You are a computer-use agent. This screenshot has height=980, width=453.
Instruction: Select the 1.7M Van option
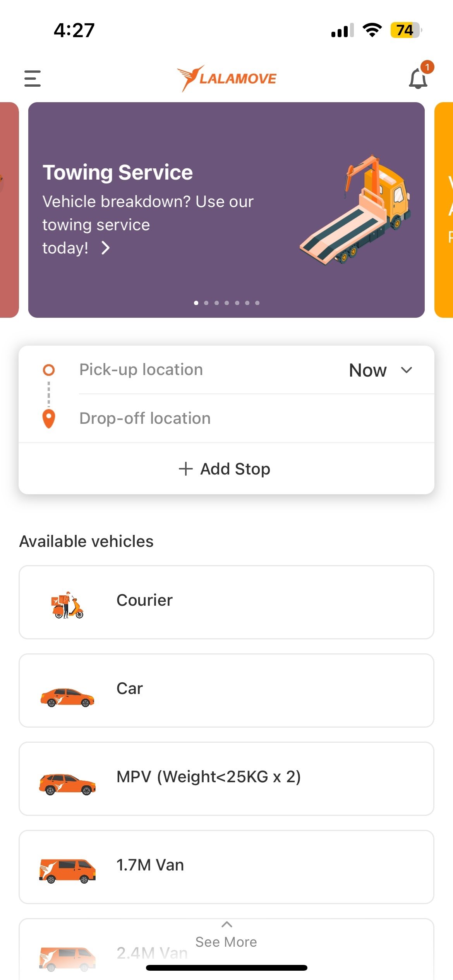[226, 867]
